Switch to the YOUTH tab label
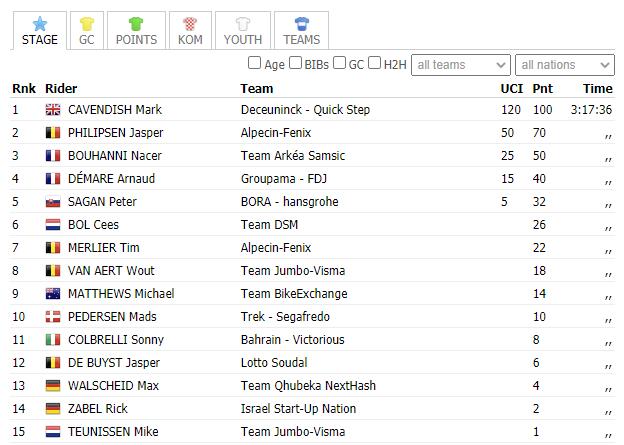Image resolution: width=624 pixels, height=445 pixels. coord(243,40)
